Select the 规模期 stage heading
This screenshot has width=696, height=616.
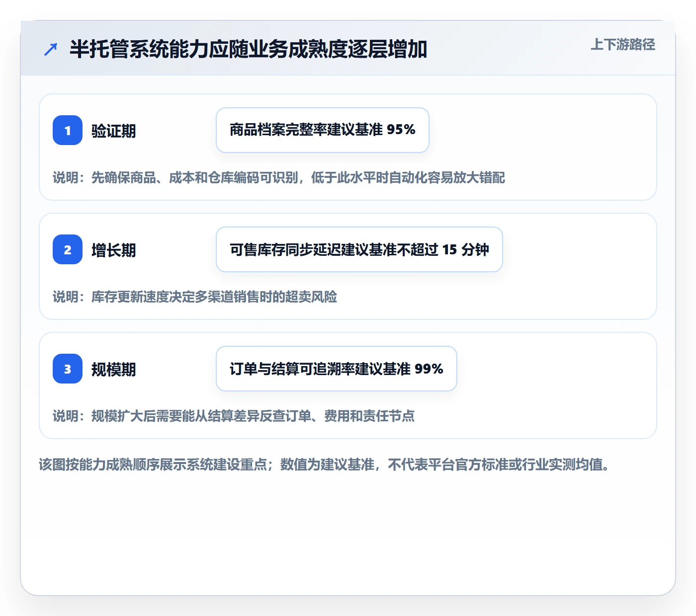114,370
